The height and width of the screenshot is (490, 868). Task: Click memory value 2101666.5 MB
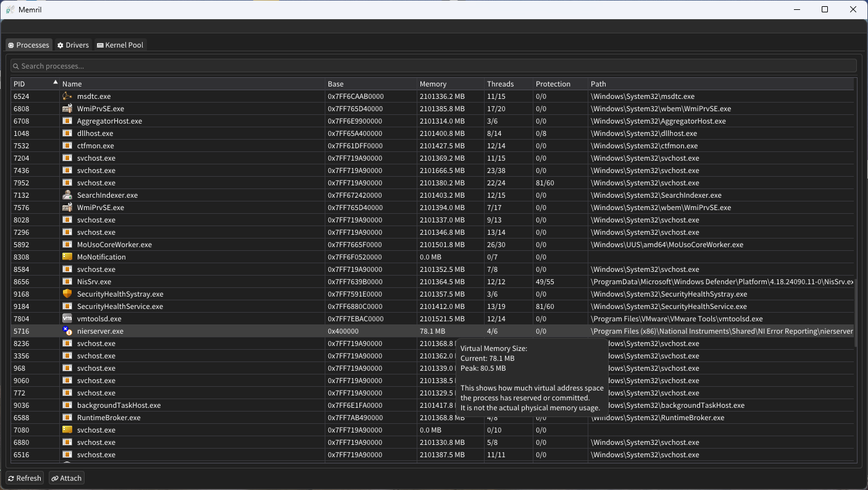442,171
